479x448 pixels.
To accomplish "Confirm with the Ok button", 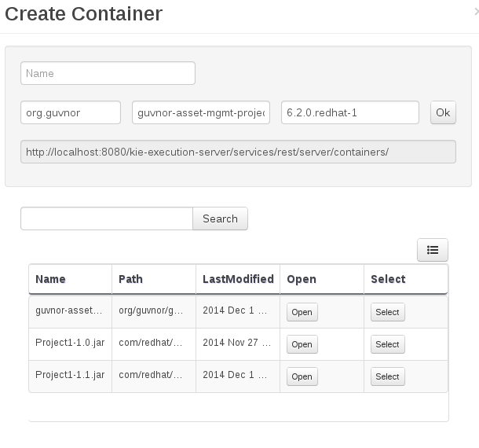I will (443, 112).
